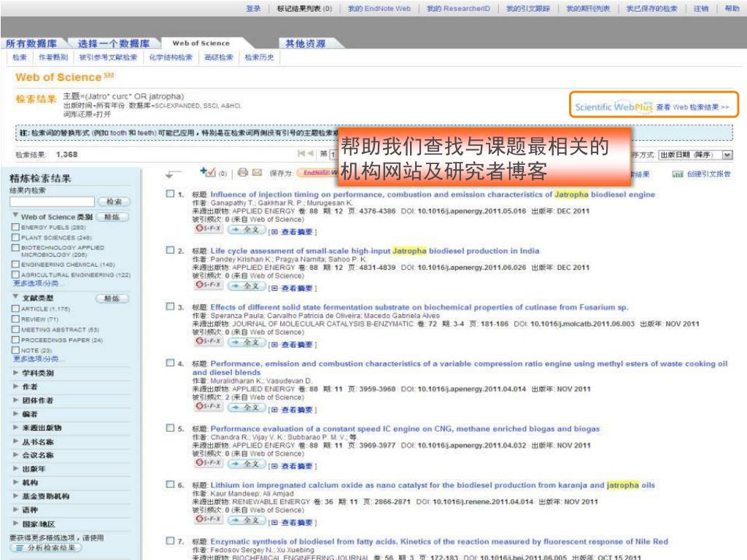Open full text button for result 2
The height and width of the screenshot is (560, 747).
point(247,286)
